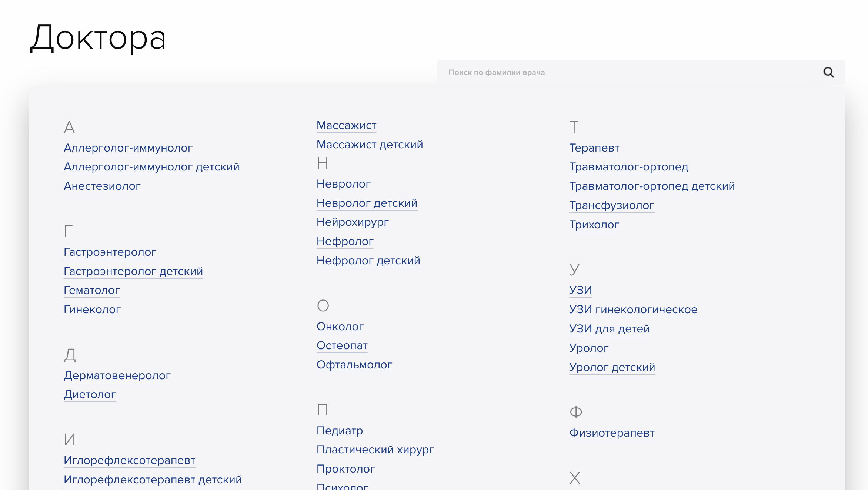The height and width of the screenshot is (490, 868).
Task: Open Гастроэнтеролог детский link
Action: pos(133,271)
